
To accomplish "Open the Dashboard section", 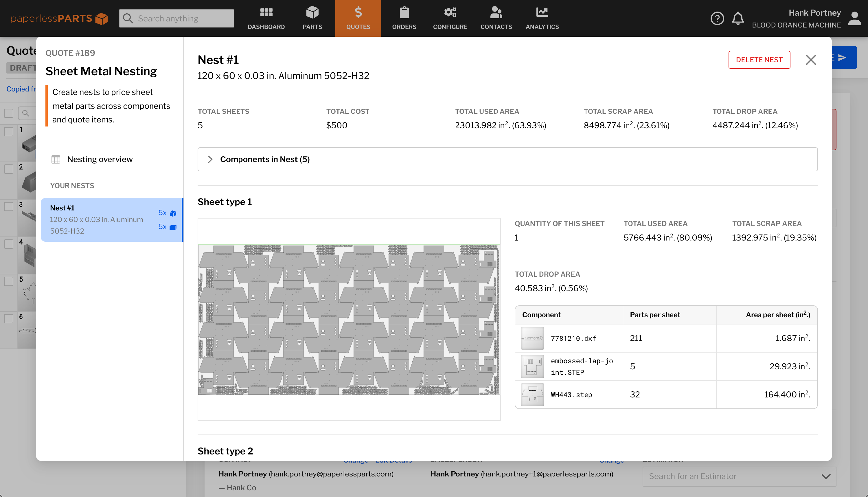I will (266, 18).
